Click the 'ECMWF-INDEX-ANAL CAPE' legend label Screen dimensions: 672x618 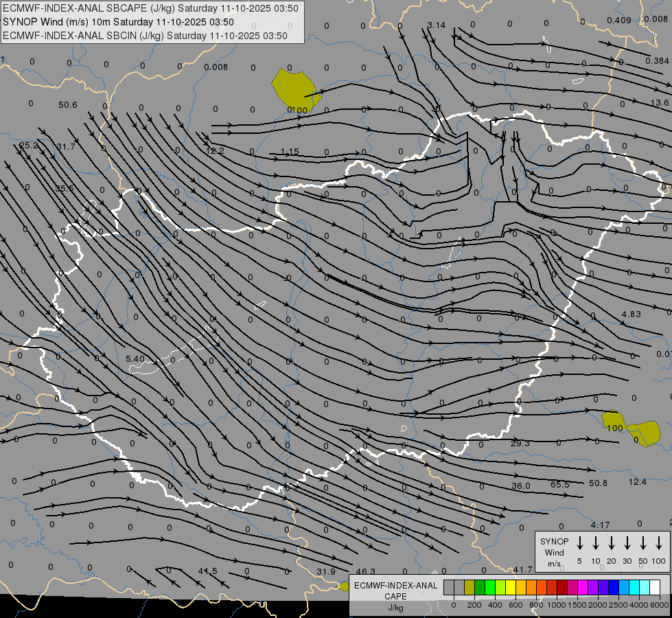[395, 591]
